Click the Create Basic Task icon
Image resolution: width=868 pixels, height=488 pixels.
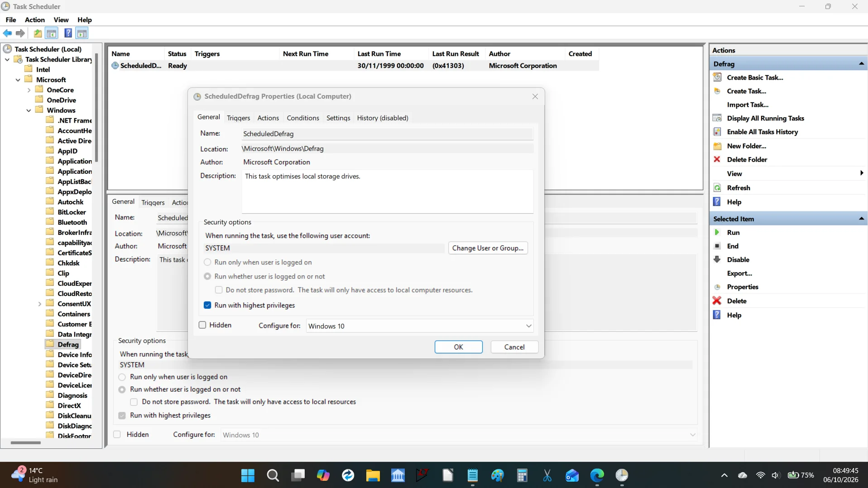tap(717, 77)
